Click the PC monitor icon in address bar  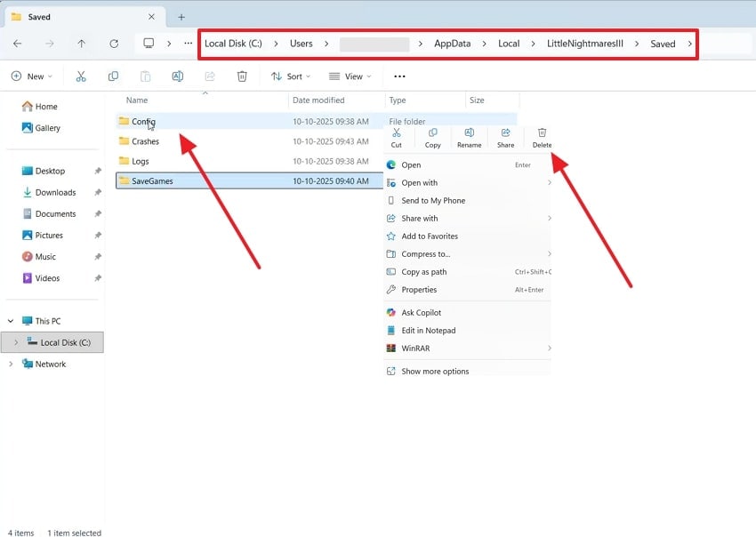[x=149, y=44]
